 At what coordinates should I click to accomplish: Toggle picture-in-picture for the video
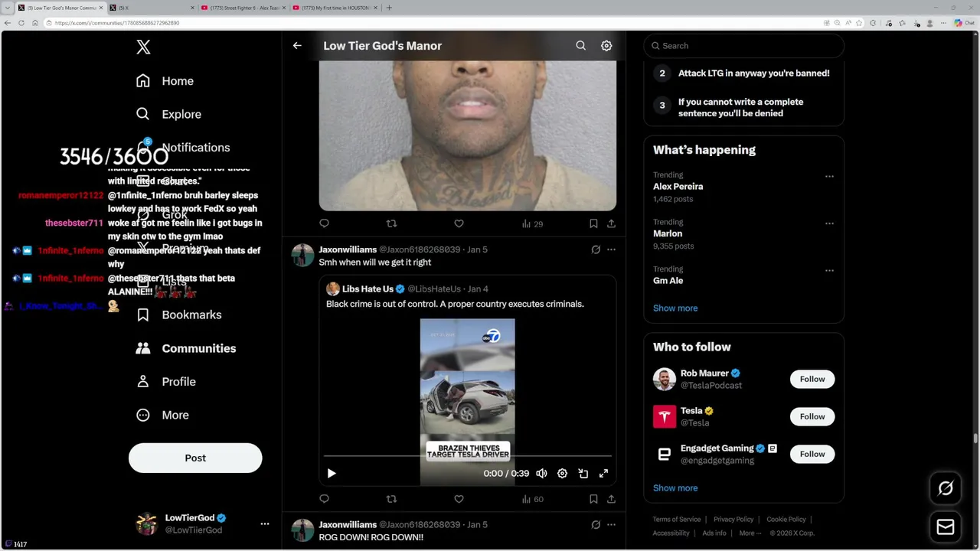(x=583, y=474)
